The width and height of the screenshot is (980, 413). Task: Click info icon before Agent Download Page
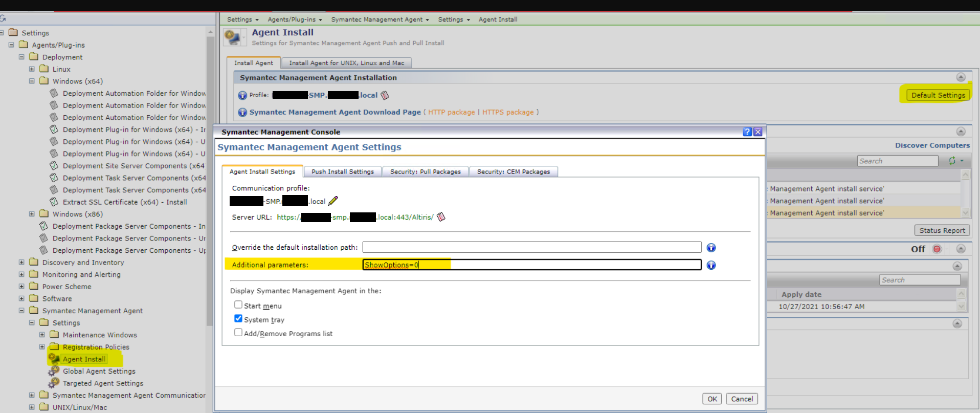click(242, 112)
